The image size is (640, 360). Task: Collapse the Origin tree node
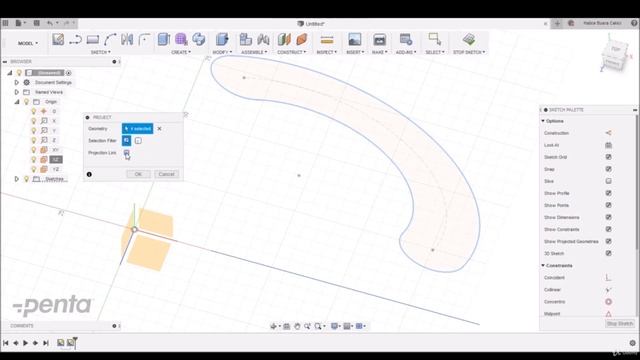[17, 102]
